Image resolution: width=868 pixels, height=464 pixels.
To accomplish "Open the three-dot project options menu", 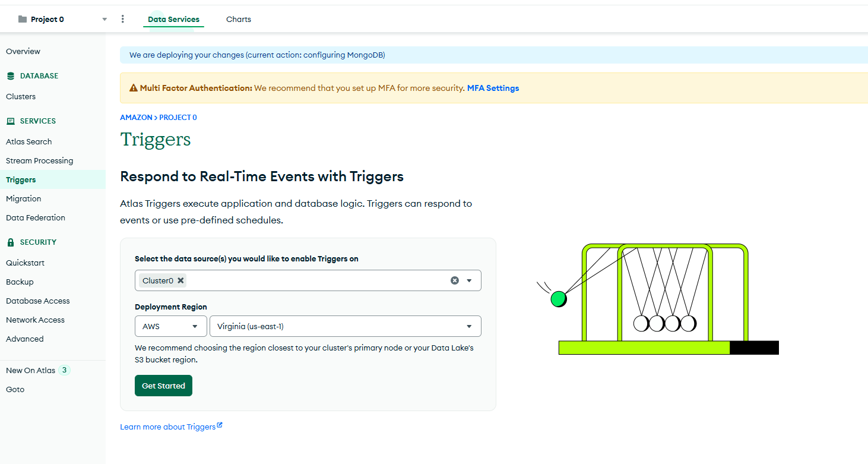I will coord(122,18).
